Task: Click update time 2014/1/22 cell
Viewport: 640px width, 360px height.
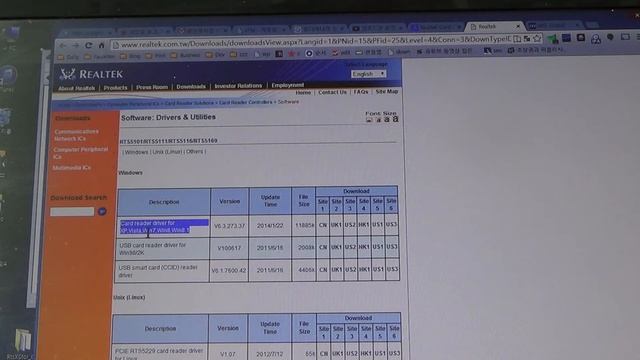Action: coord(270,225)
